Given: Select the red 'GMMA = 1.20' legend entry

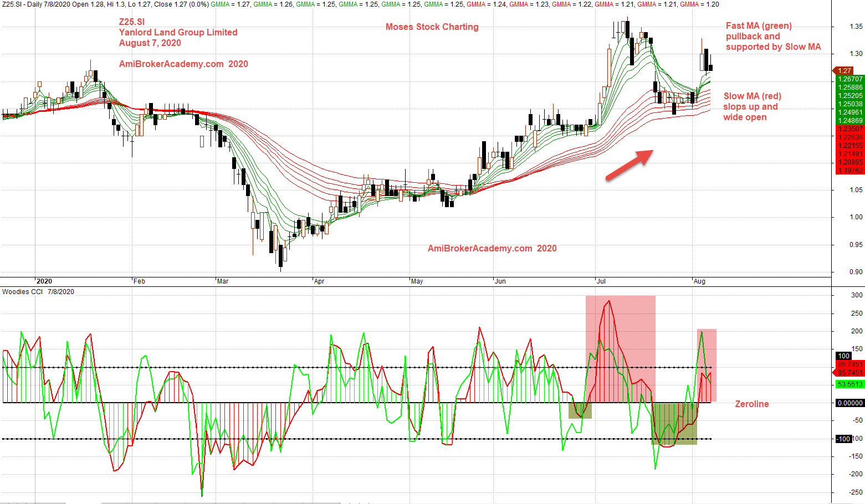Looking at the screenshot, I should pyautogui.click(x=699, y=4).
